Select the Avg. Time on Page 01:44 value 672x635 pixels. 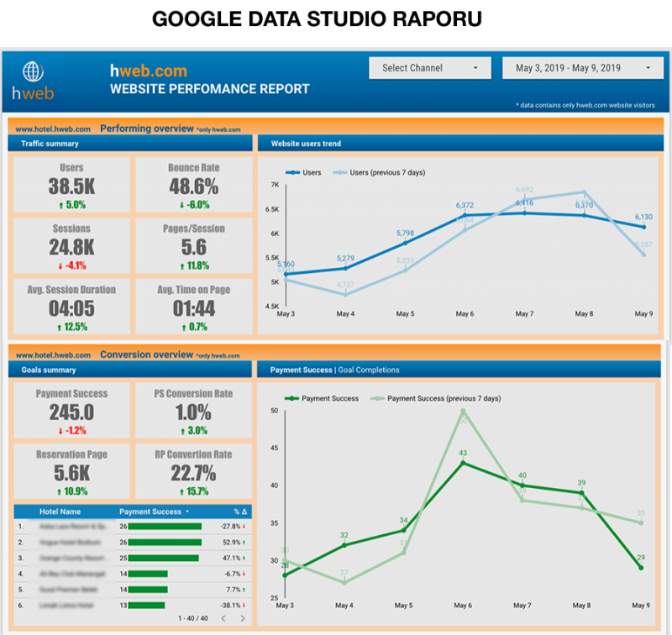pyautogui.click(x=194, y=308)
